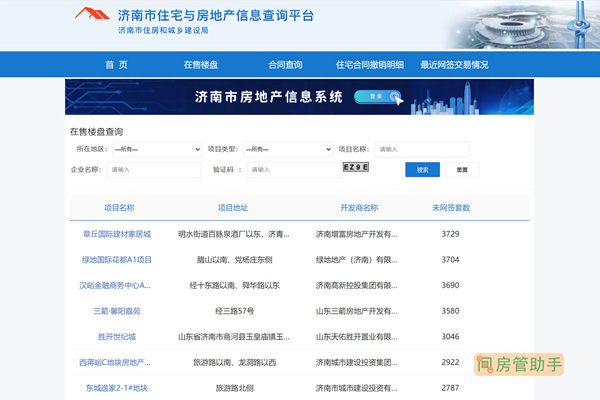This screenshot has height=400, width=600.
Task: Open the 绿地国际花都A1项目 link
Action: pyautogui.click(x=117, y=260)
